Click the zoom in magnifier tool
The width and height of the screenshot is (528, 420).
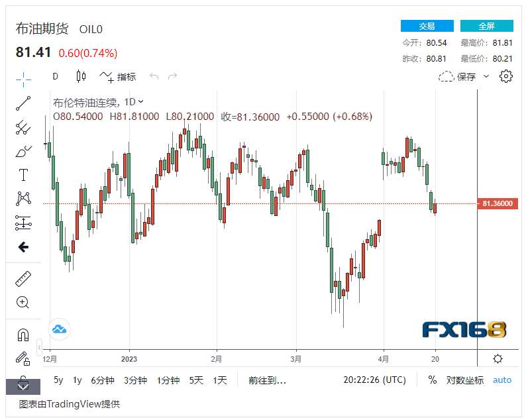[x=23, y=303]
